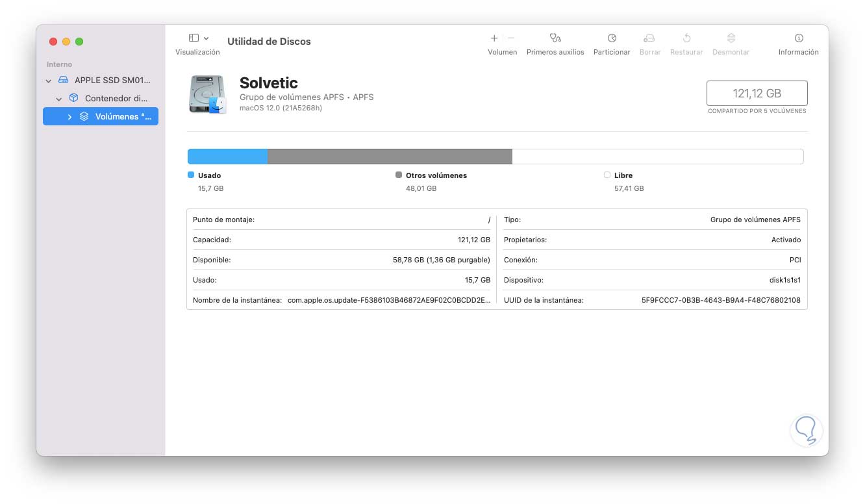
Task: Run Primeros auxilios stethoscope tool
Action: pos(555,38)
